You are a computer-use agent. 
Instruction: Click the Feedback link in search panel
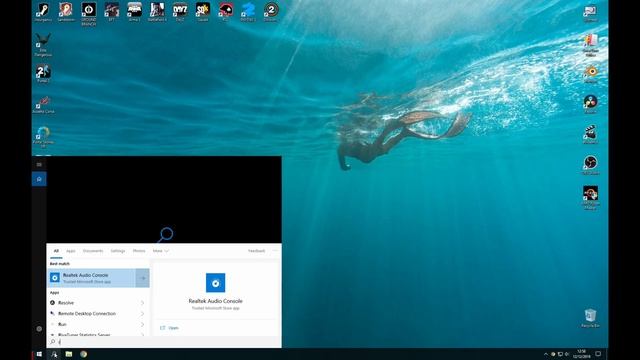point(257,251)
